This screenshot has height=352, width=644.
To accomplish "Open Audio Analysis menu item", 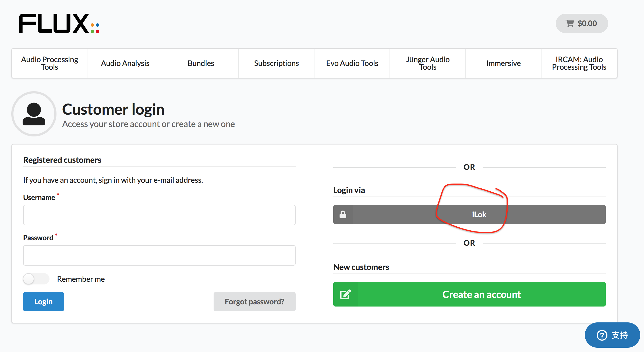I will tap(125, 63).
